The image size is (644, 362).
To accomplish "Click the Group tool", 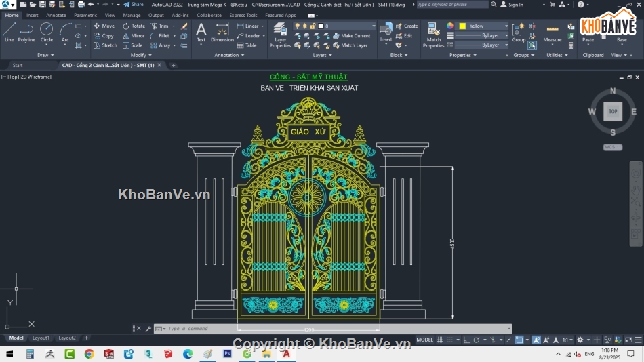I will (x=519, y=33).
